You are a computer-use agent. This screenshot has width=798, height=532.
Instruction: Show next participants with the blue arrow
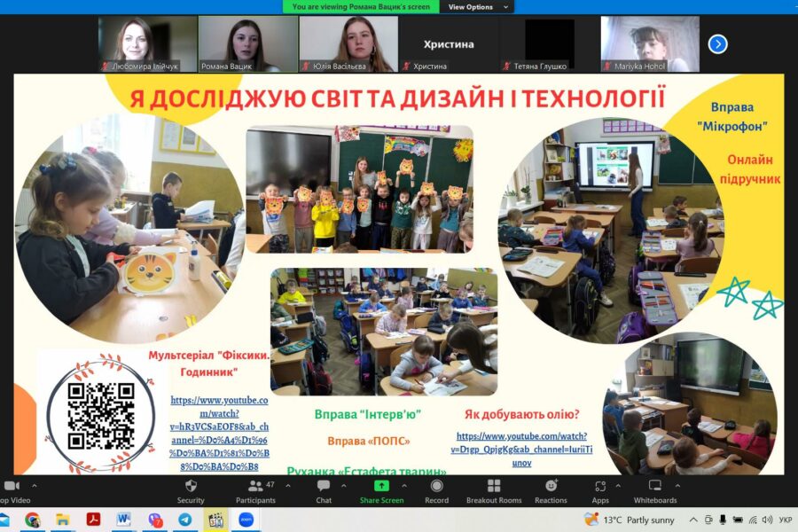(717, 43)
